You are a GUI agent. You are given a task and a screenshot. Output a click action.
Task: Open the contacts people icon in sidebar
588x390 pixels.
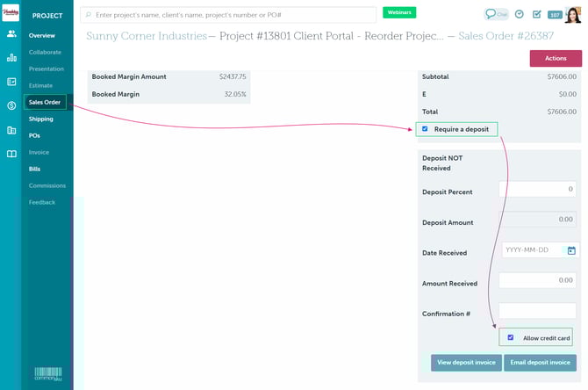tap(11, 33)
